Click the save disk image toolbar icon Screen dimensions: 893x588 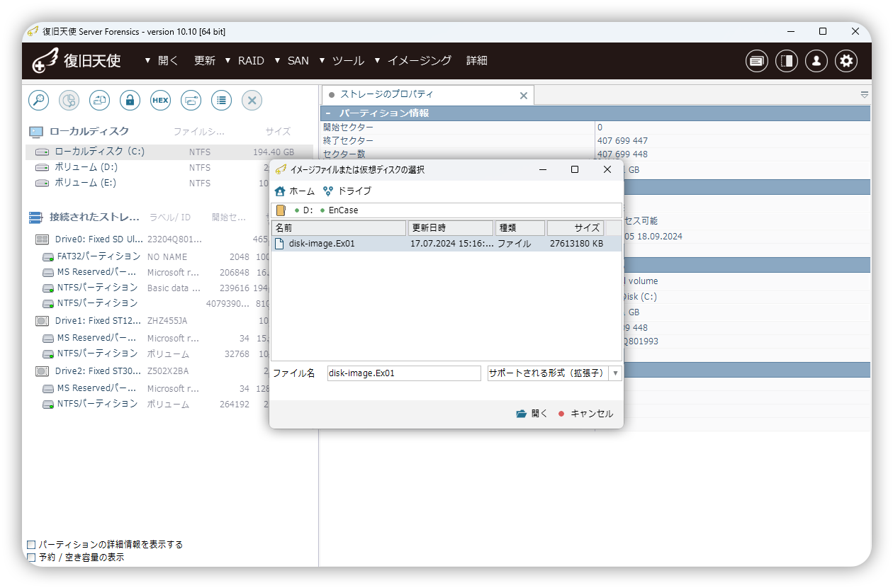coord(99,101)
